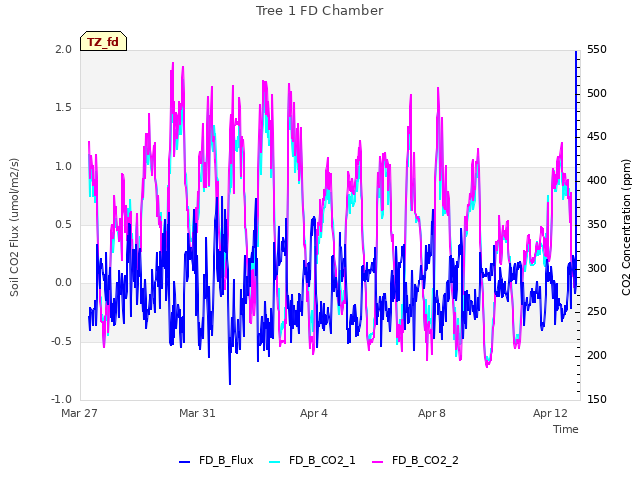This screenshot has height=480, width=640.
Task: Click the CO2 Concentration (ppm) axis title
Action: (626, 227)
